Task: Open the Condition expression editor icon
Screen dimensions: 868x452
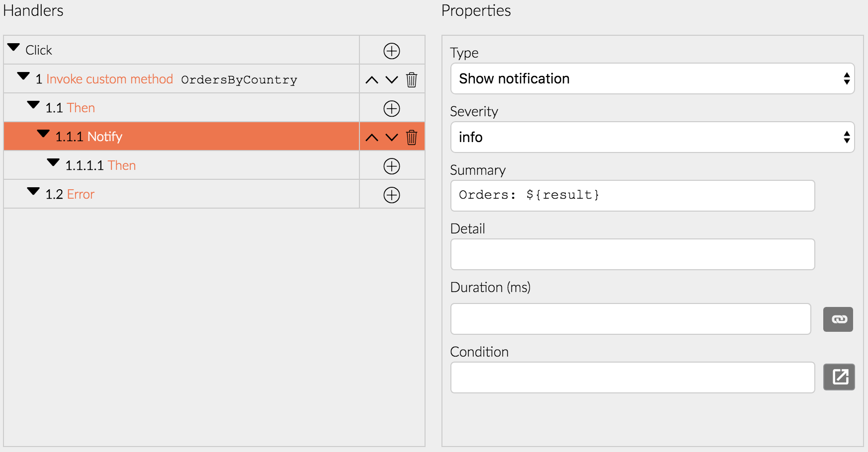Action: (x=839, y=377)
